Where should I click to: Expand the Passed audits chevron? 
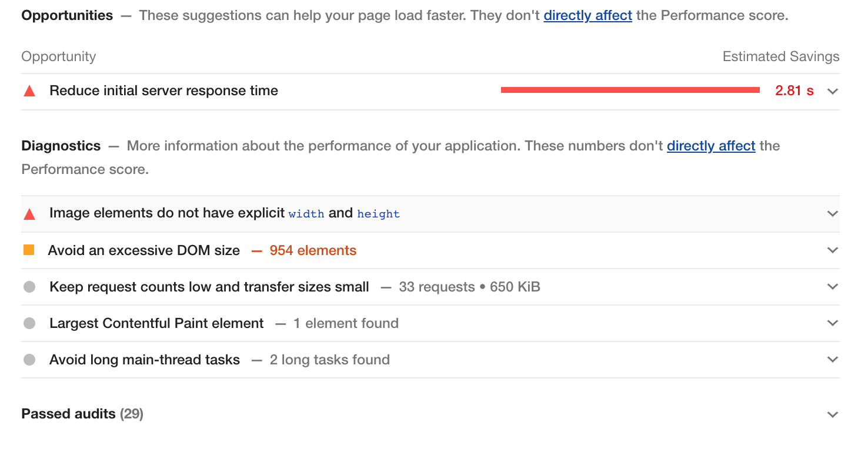point(832,414)
